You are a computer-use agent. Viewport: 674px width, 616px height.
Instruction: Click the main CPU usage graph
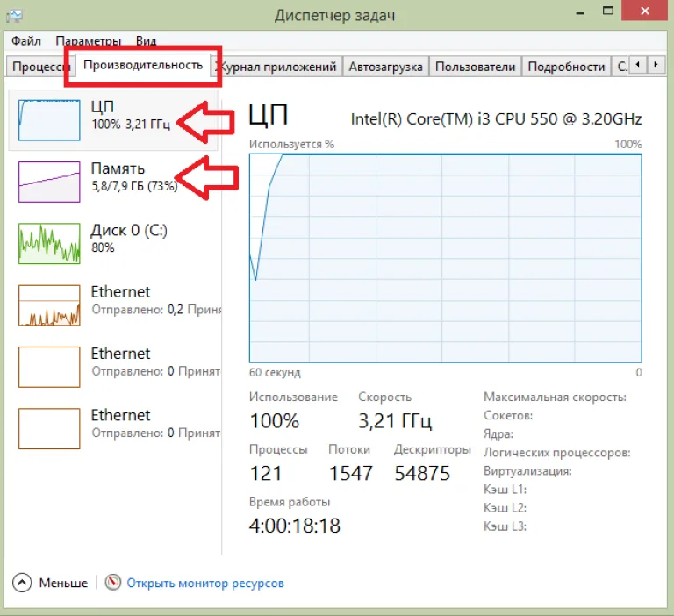click(445, 258)
